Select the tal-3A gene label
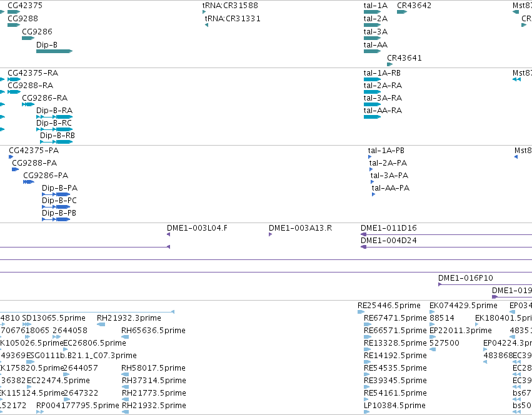This screenshot has height=415, width=532. [375, 31]
